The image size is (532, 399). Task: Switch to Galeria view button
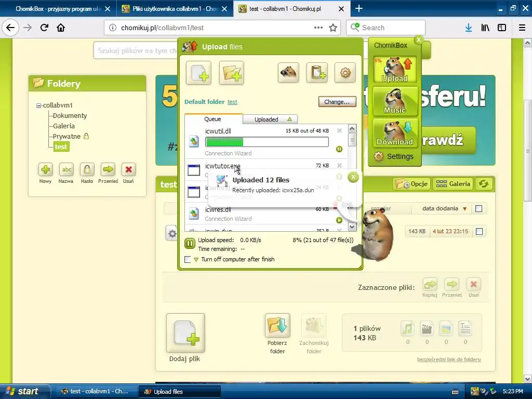453,184
